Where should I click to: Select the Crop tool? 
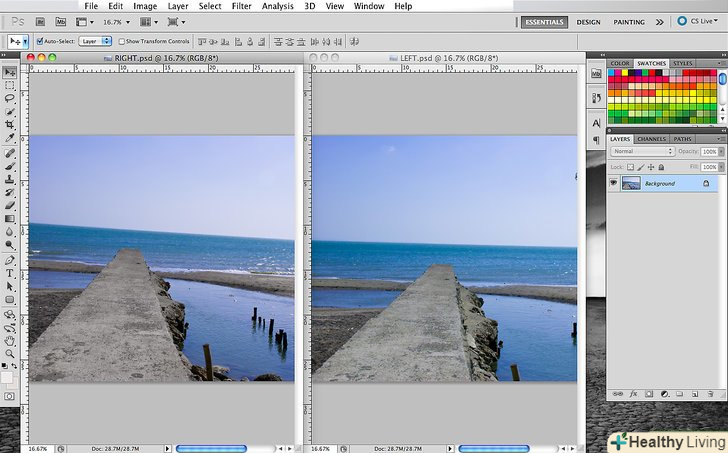(x=10, y=124)
